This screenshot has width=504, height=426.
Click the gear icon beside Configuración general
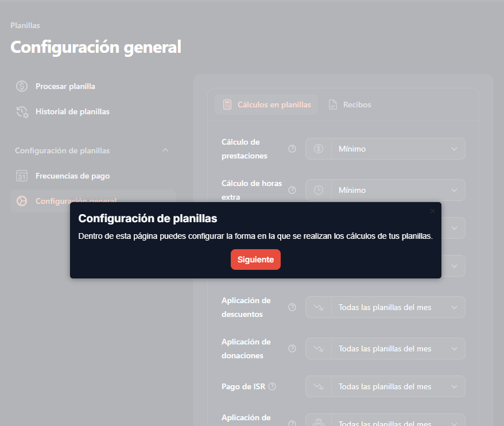pyautogui.click(x=22, y=201)
